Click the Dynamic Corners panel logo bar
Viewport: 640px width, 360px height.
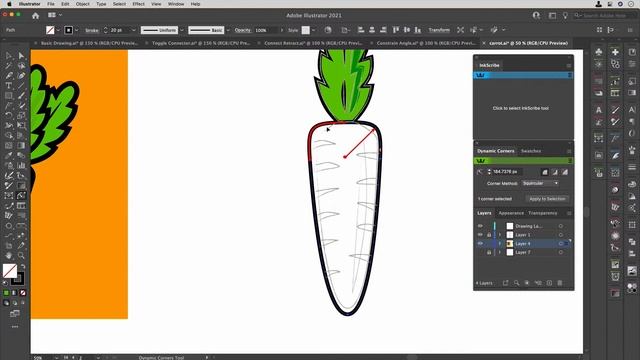pos(523,161)
